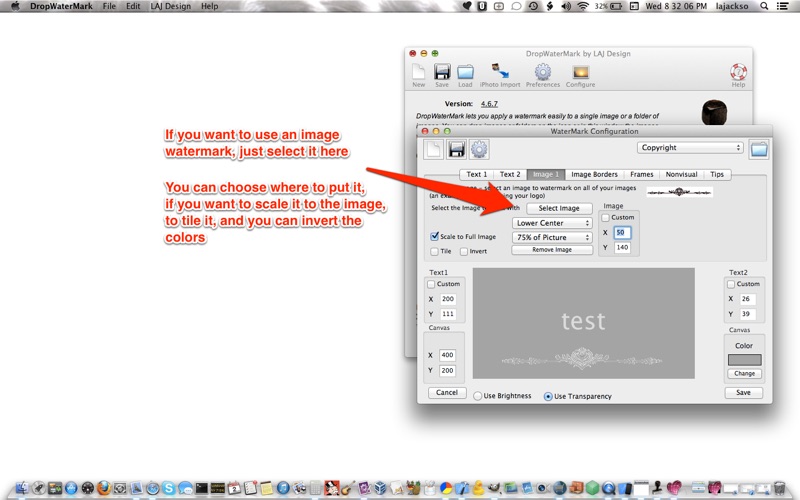Open Trash in the dock

click(779, 488)
